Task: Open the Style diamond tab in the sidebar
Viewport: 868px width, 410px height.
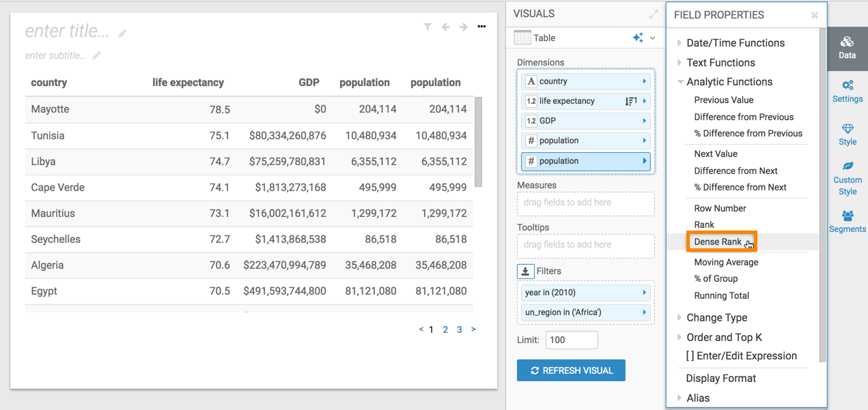Action: pyautogui.click(x=848, y=134)
